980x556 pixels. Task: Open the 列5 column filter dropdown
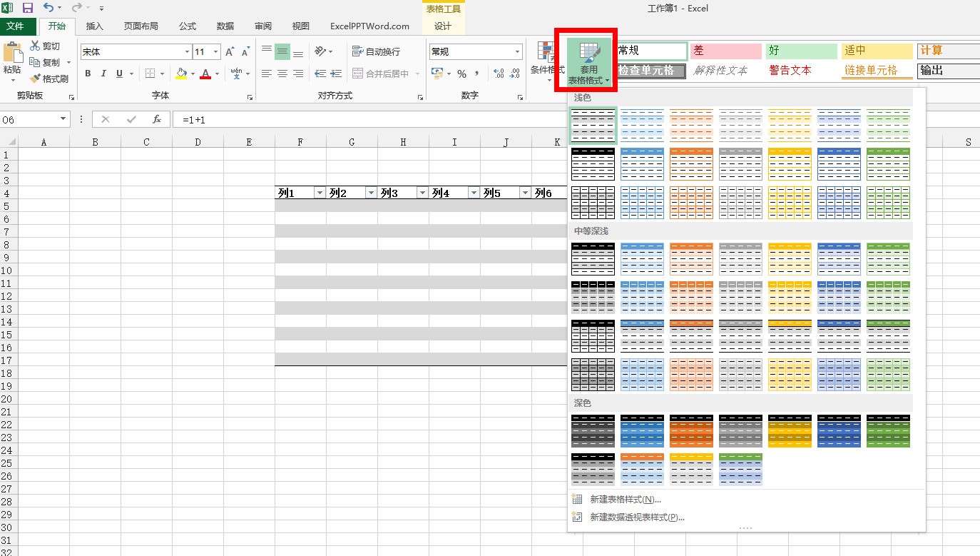(x=525, y=193)
